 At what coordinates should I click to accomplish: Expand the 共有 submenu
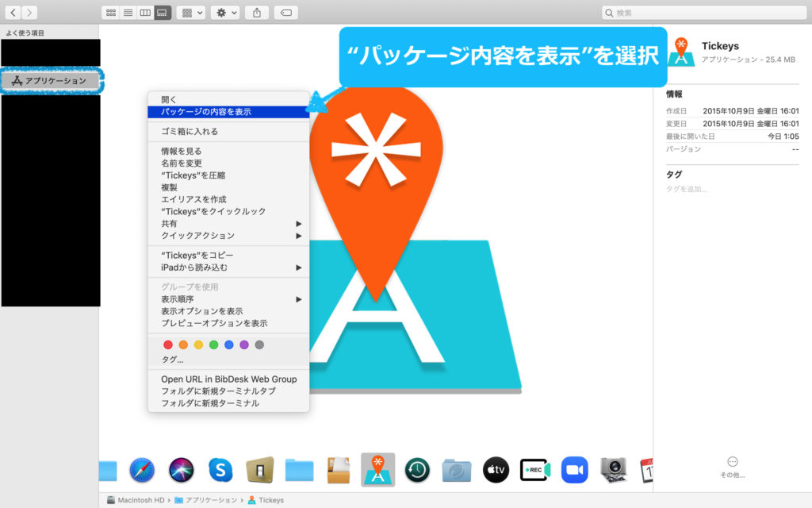[228, 223]
